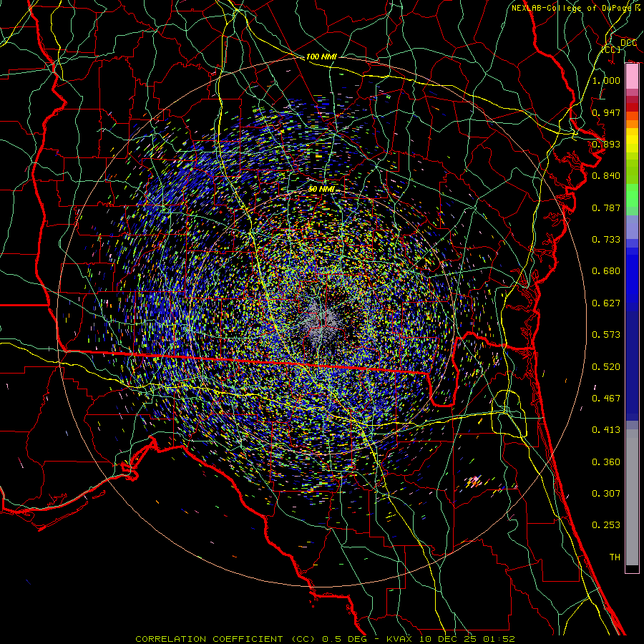Select the 0.680 legend value
Screen dimensions: 644x644
pyautogui.click(x=606, y=271)
